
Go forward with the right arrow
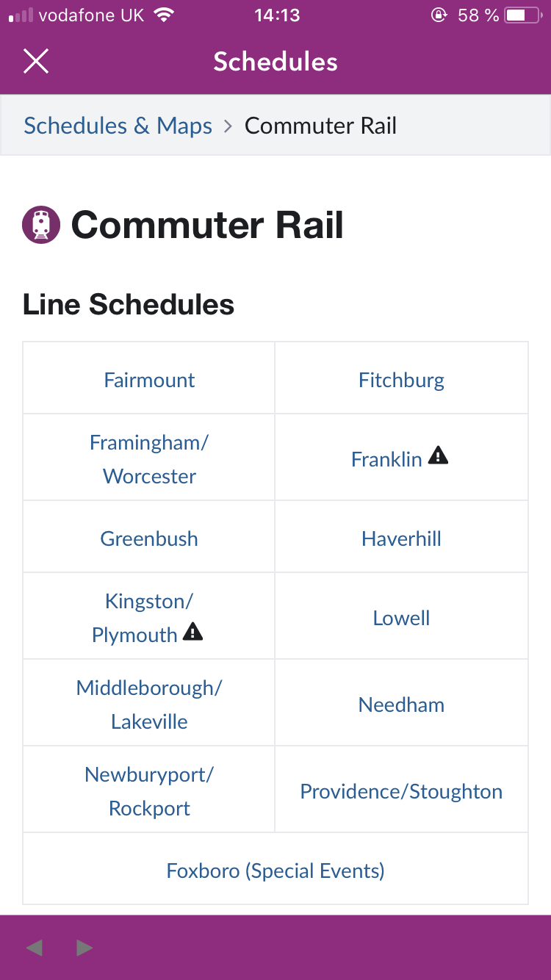point(84,948)
